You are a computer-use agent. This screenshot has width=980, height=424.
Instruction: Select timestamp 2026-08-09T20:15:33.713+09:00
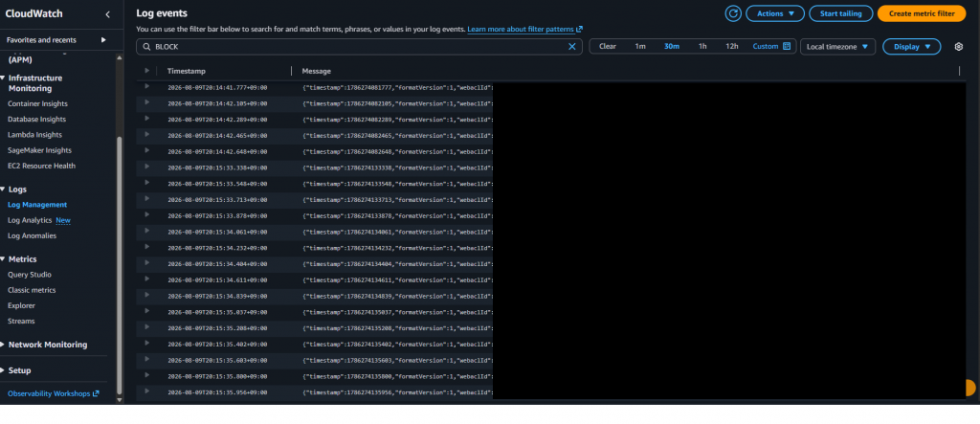pos(217,200)
